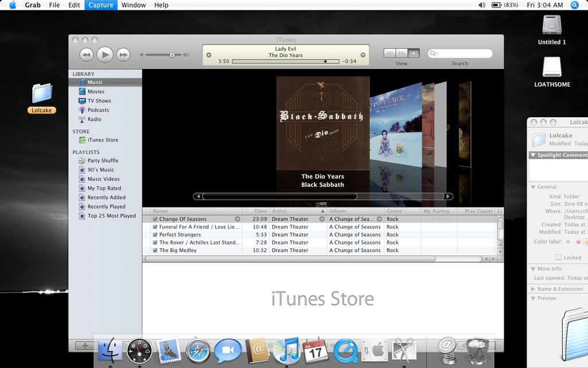The height and width of the screenshot is (368, 588).
Task: Sort the track list by Name column
Action: tap(196, 211)
